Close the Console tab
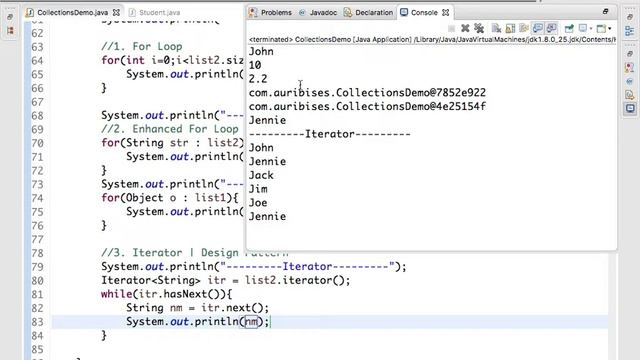Screen dimensions: 640x360 [446, 13]
